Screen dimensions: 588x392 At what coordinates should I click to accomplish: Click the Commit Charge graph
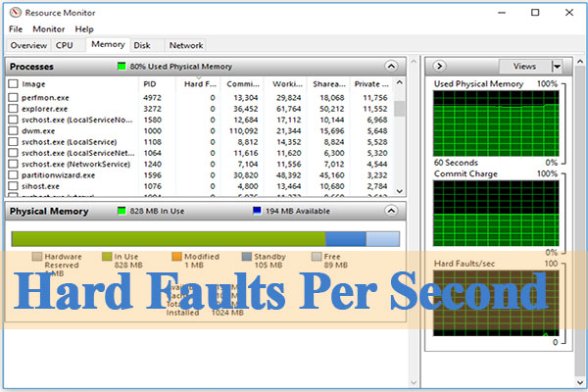pos(496,213)
